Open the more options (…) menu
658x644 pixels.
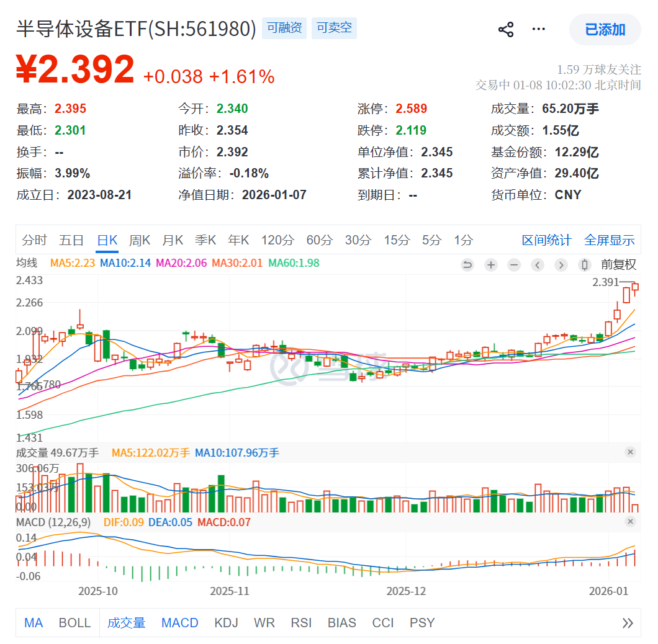[538, 29]
